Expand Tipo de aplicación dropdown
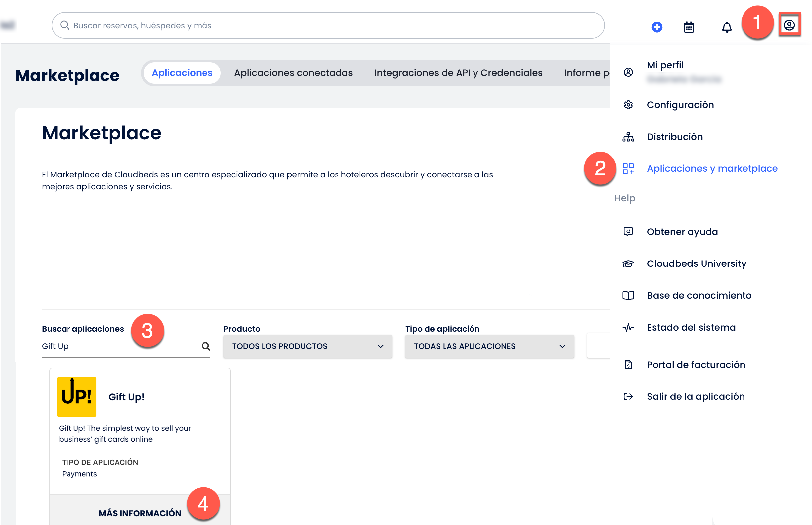Screen dimensions: 812x525 [x=489, y=346]
